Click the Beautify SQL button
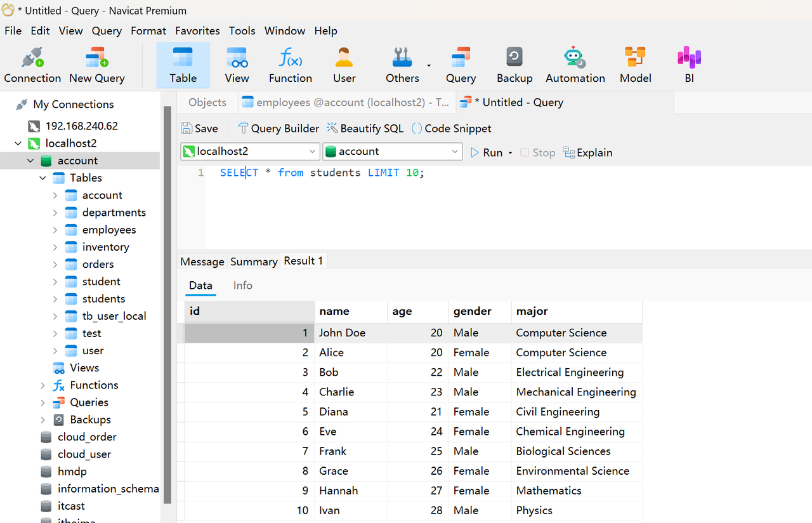This screenshot has height=523, width=812. (365, 128)
